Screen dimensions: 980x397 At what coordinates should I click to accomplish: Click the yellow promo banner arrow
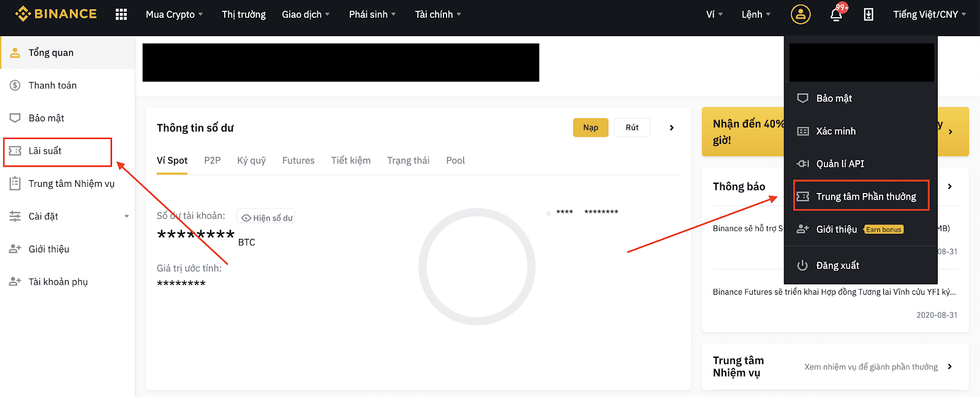tap(951, 132)
